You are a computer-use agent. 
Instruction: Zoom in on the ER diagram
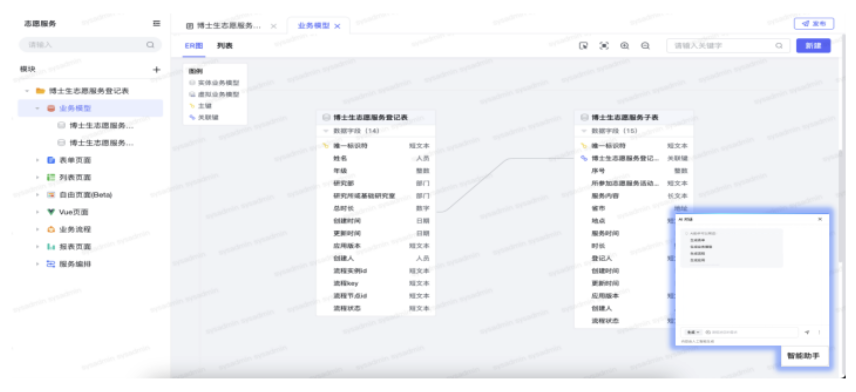(625, 46)
